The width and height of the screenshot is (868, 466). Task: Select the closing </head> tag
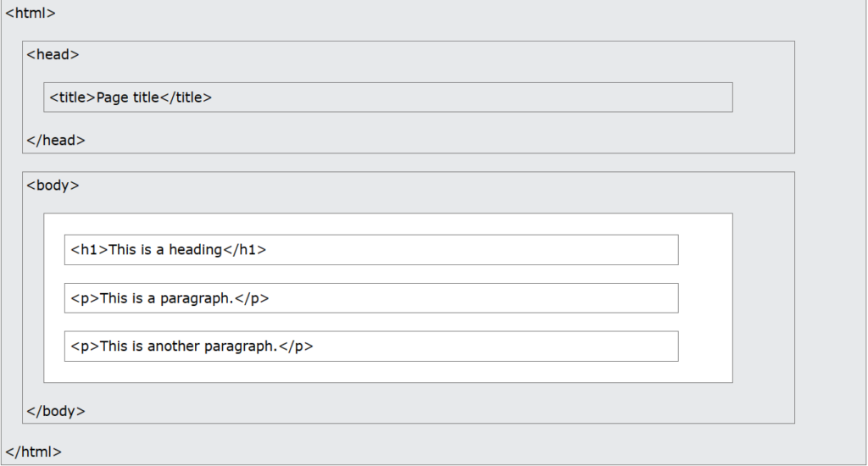56,141
